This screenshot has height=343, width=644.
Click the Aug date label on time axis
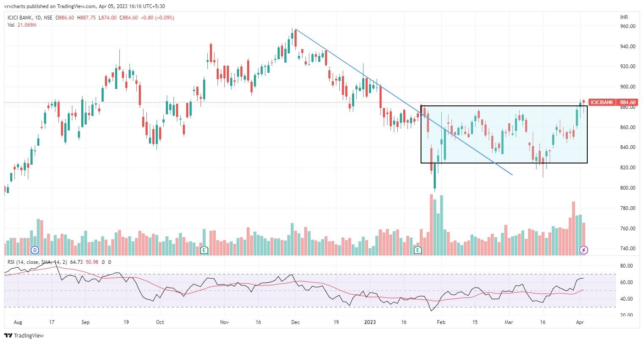pos(18,322)
